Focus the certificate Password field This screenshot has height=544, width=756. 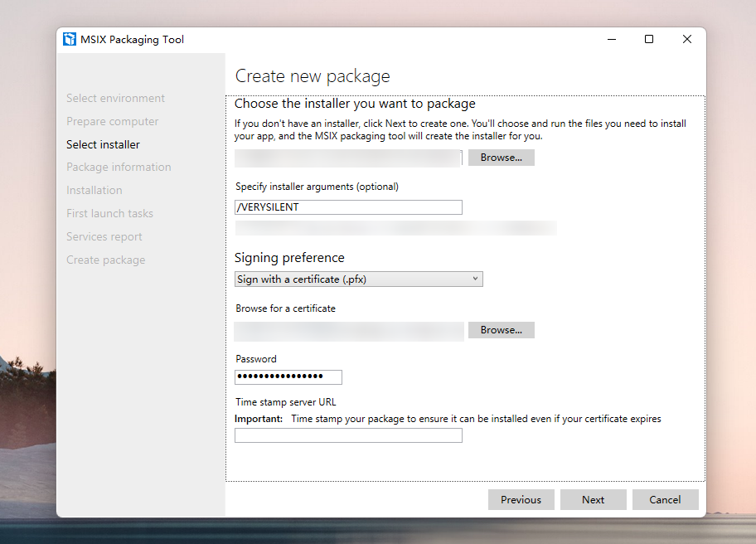coord(288,377)
